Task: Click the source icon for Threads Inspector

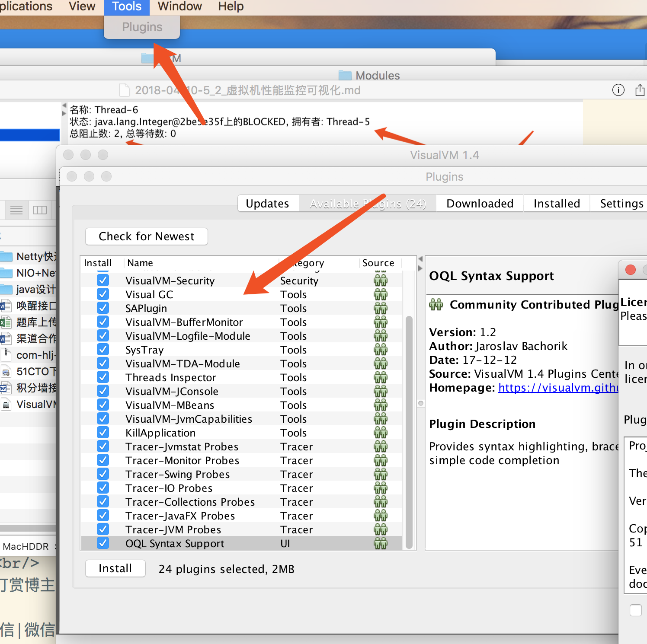Action: (381, 377)
